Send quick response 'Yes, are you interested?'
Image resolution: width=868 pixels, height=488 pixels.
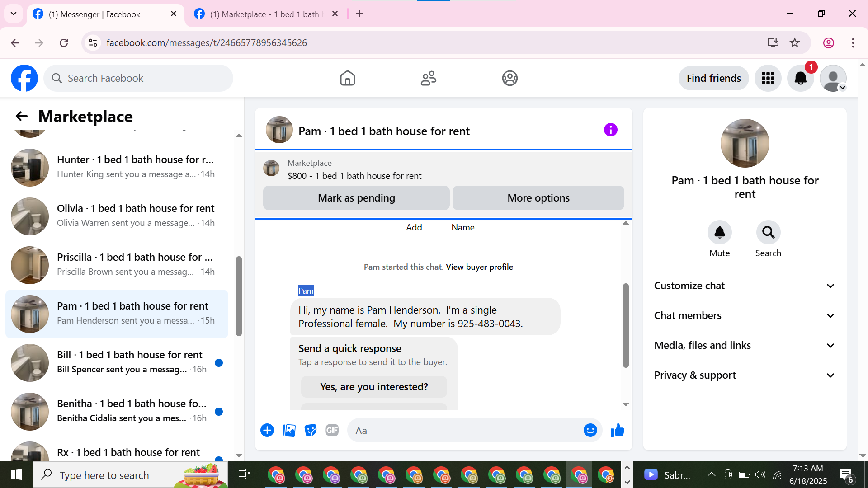pyautogui.click(x=374, y=387)
